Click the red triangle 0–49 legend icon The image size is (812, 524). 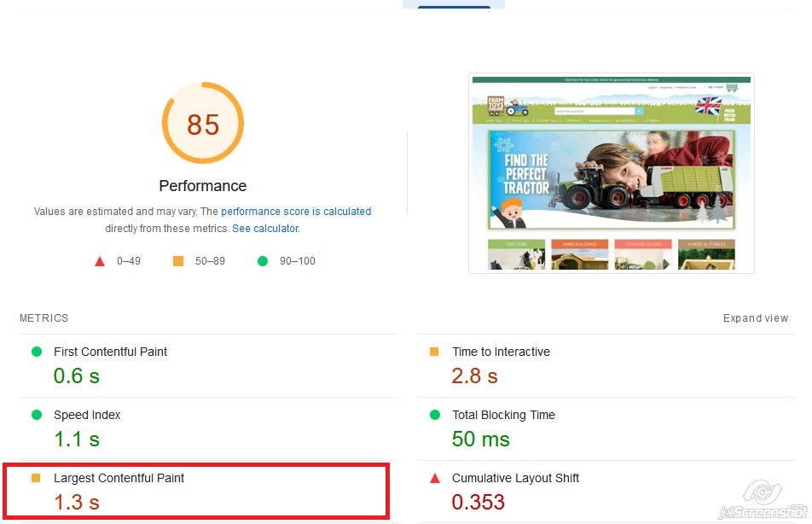pyautogui.click(x=100, y=261)
